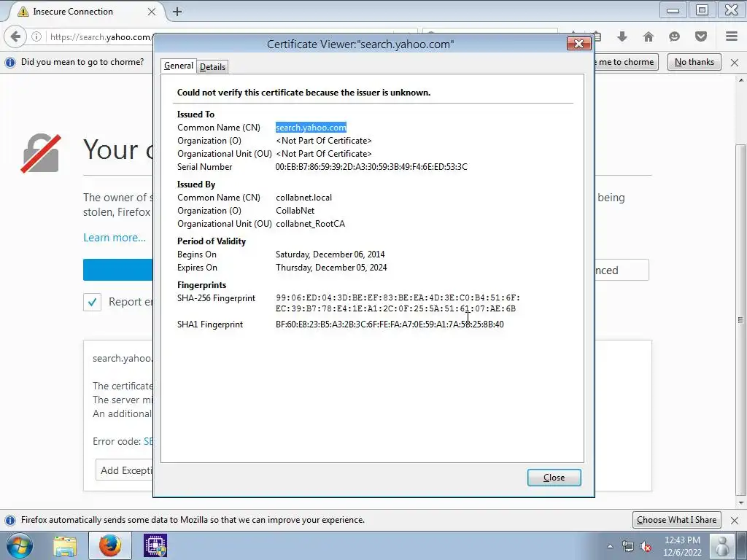Close the Insecure Connection tab
Viewport: 747px width, 560px height.
pos(152,12)
